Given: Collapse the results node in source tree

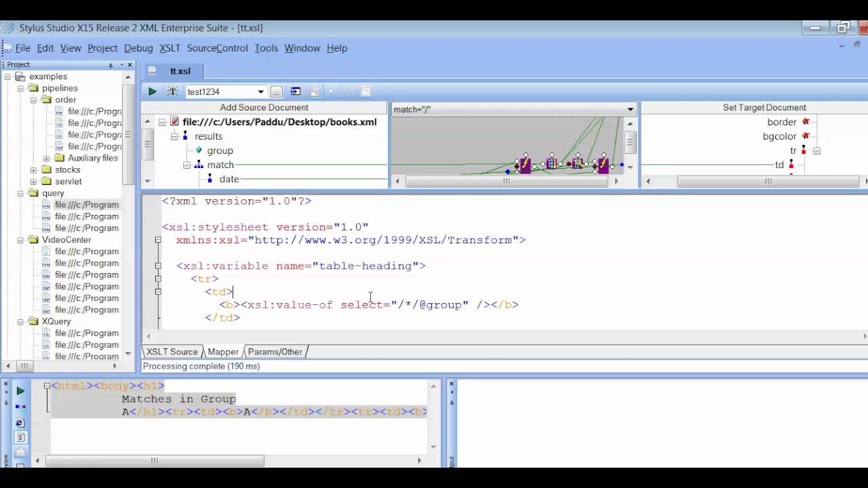Looking at the screenshot, I should [174, 136].
